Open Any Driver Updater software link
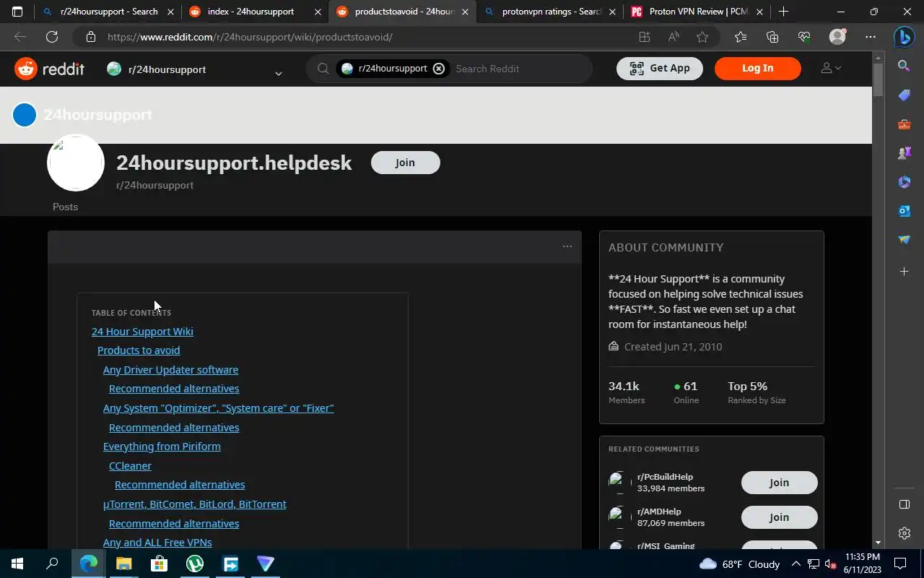Viewport: 924px width, 578px height. pyautogui.click(x=170, y=369)
